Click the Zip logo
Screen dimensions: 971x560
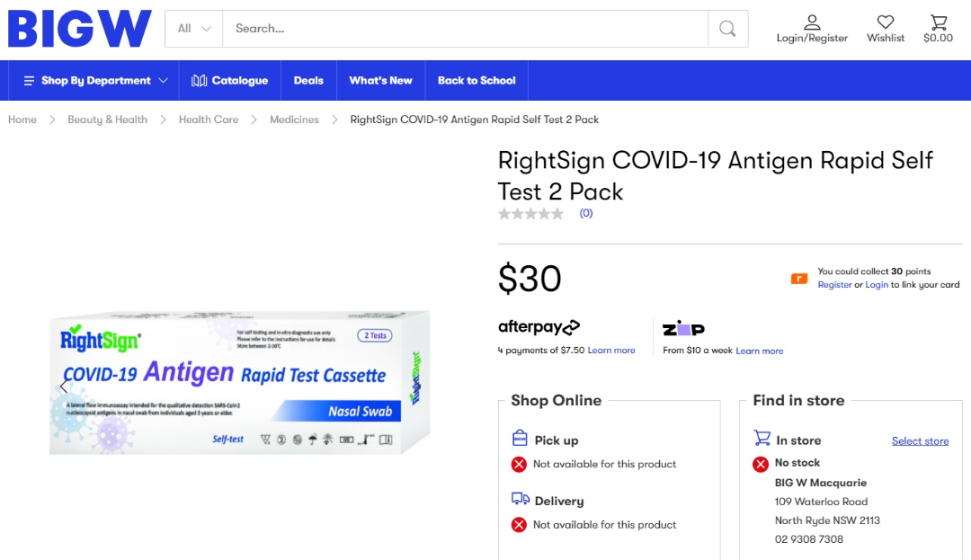(683, 329)
